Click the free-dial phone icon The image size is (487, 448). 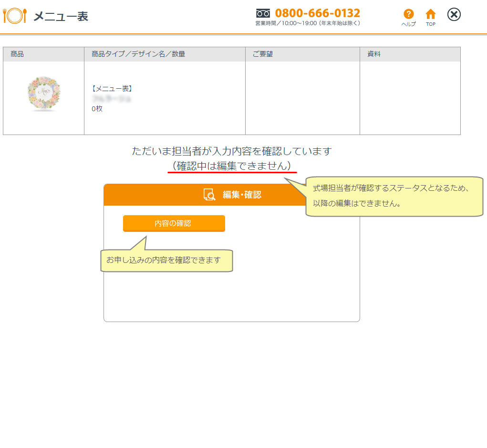point(263,13)
